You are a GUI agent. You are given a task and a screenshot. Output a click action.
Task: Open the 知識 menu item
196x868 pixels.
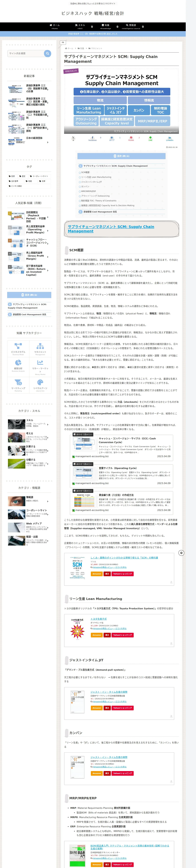point(105,27)
